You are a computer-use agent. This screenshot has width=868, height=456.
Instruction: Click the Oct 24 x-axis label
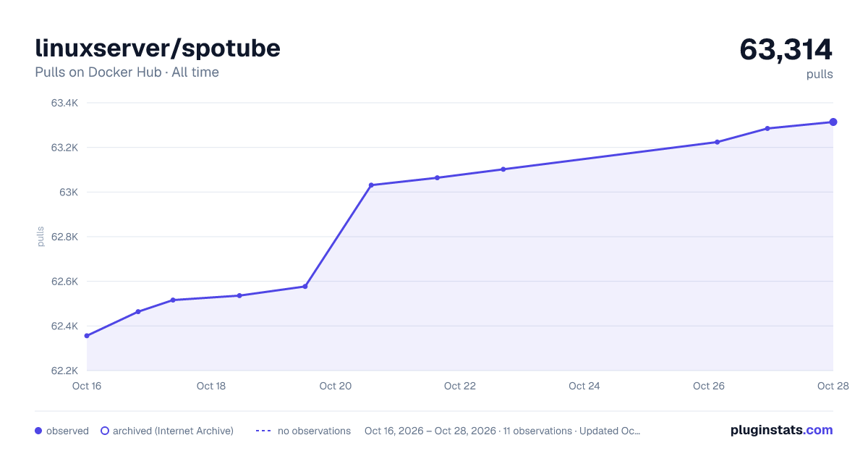[584, 386]
